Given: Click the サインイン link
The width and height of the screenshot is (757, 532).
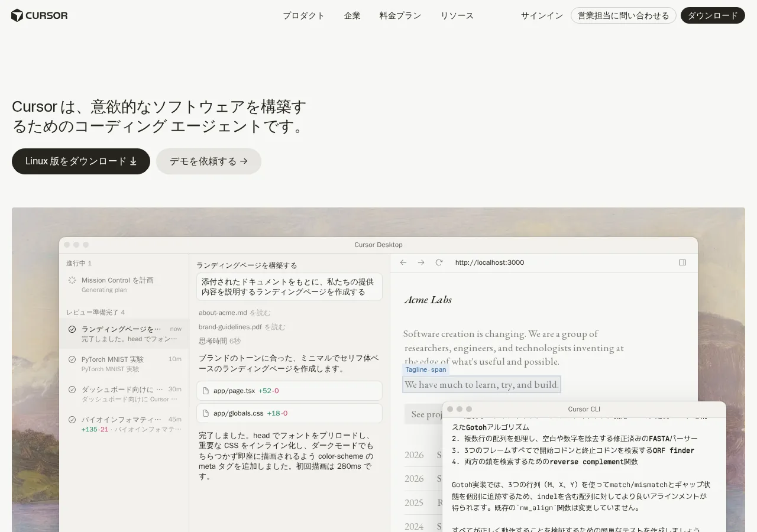Looking at the screenshot, I should [x=542, y=15].
